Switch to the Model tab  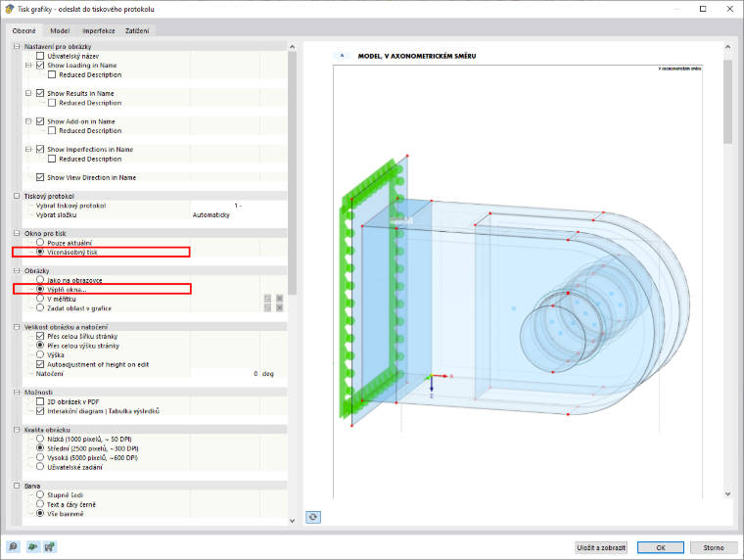click(60, 31)
